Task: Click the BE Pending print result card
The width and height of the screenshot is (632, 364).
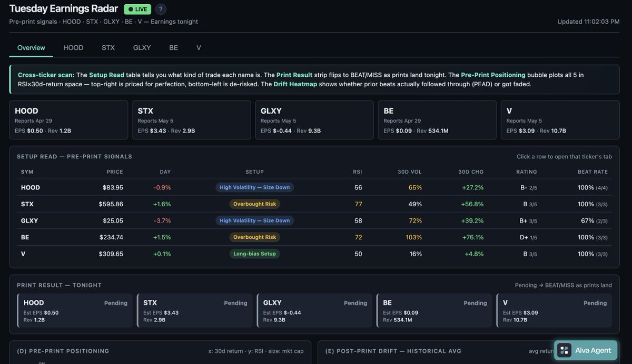Action: [434, 311]
